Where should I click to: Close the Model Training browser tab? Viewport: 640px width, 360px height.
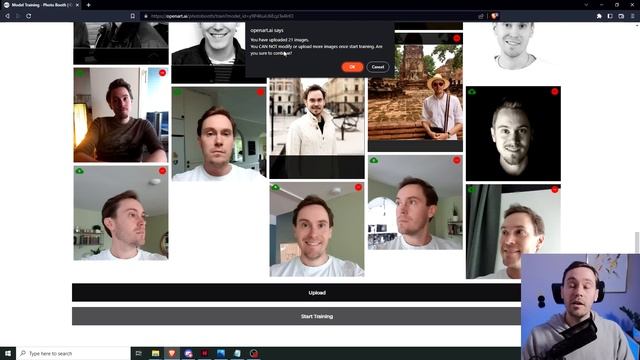77,5
